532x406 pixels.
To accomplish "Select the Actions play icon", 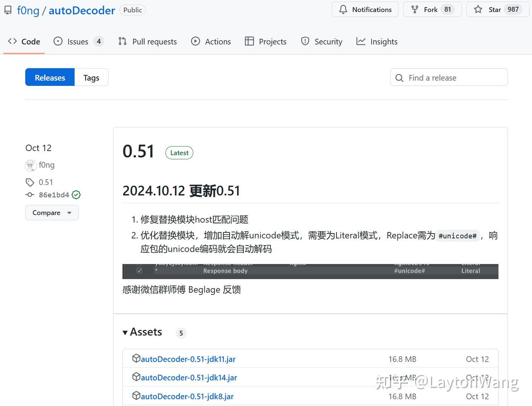I will point(196,41).
